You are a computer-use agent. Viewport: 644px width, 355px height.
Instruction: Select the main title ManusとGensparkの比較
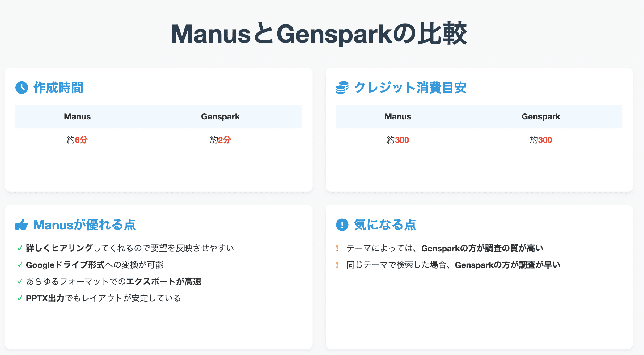pyautogui.click(x=319, y=34)
